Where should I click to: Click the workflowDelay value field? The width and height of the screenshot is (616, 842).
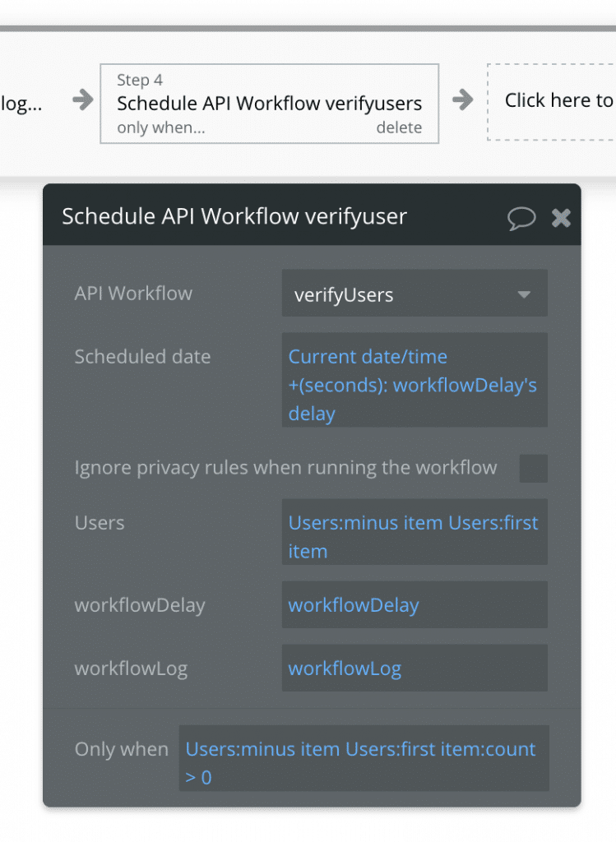click(415, 604)
